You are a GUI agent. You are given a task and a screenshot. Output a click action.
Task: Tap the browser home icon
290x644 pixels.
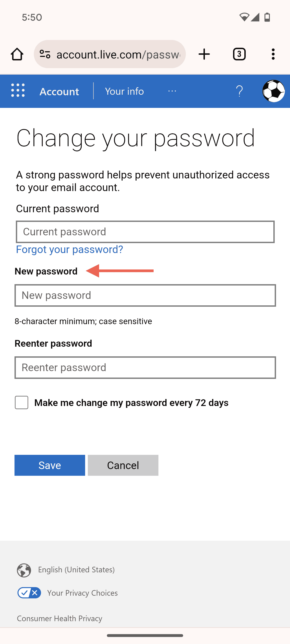click(17, 54)
